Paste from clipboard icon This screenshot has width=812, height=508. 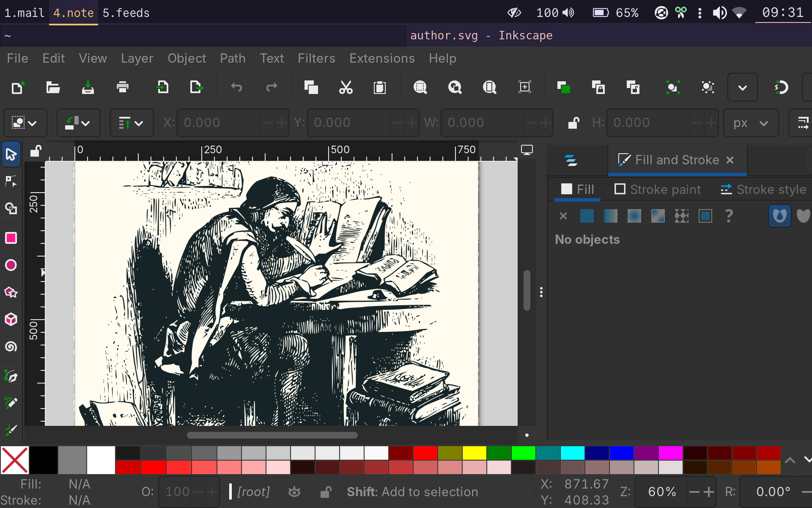point(380,88)
